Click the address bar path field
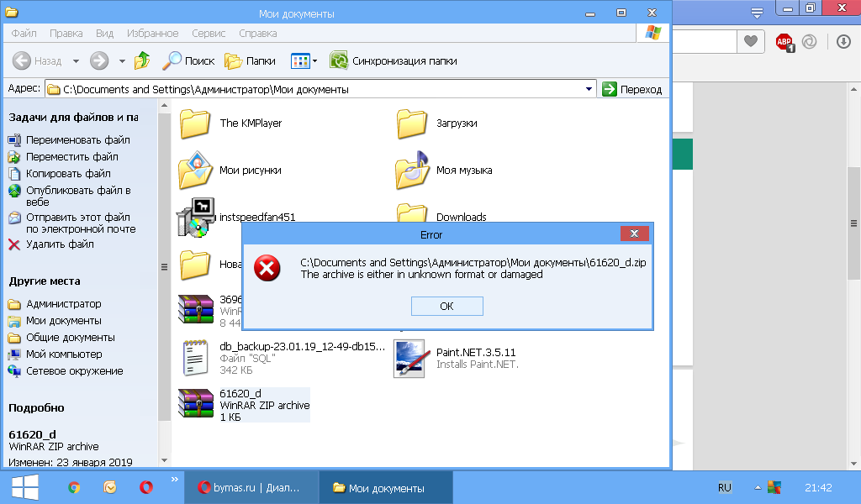 [320, 89]
